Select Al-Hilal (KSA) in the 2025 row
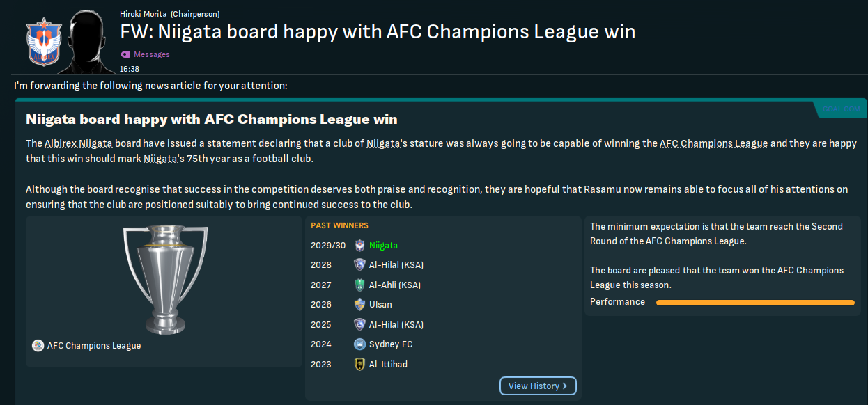 [396, 324]
